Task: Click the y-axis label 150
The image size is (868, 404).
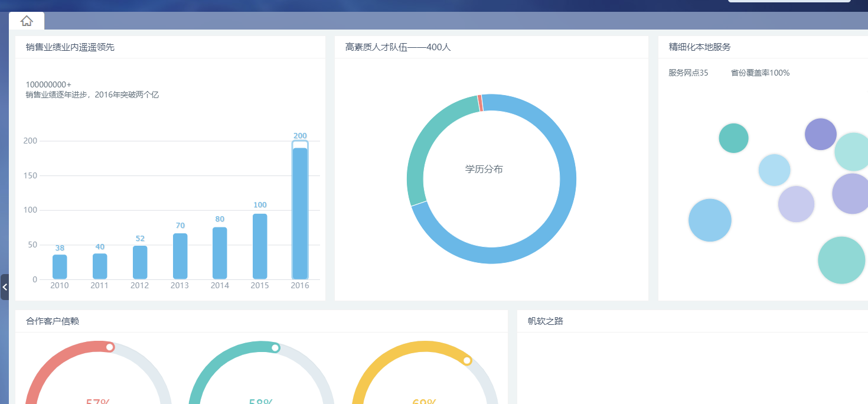Action: tap(30, 175)
